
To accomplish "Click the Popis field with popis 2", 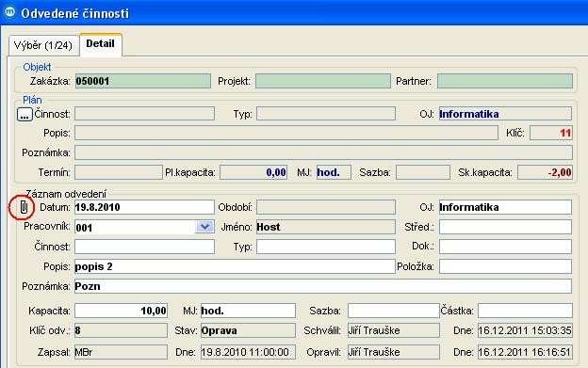I will 235,266.
